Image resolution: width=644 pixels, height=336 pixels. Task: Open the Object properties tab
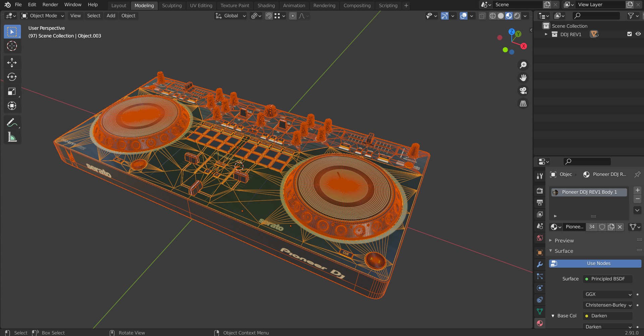click(x=540, y=253)
